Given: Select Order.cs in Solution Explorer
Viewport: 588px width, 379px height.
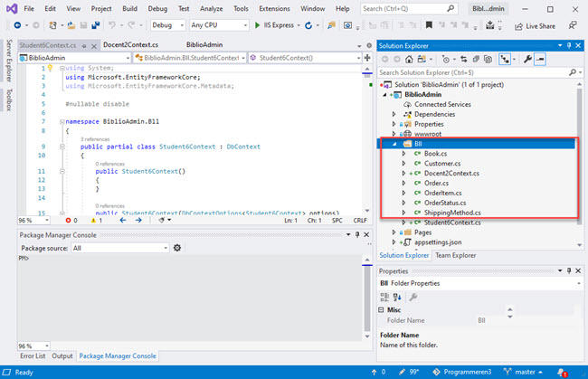Looking at the screenshot, I should coord(436,183).
